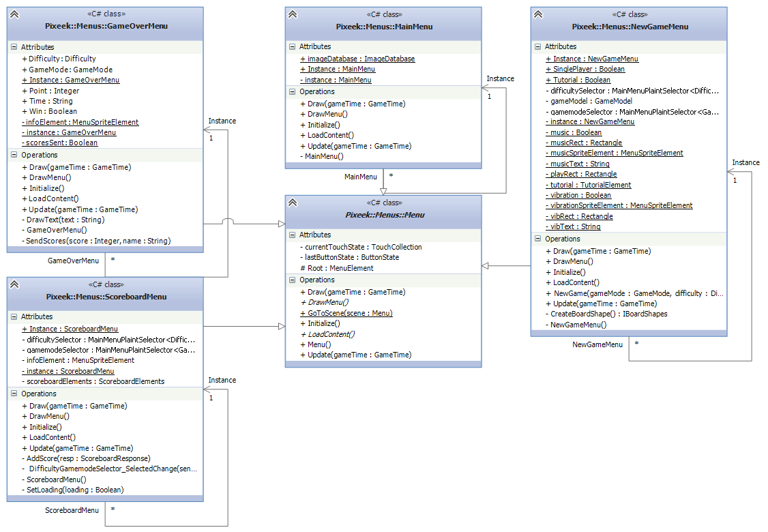Select the SendScores operation in GameOverMenu
Screen dimensions: 768x532
100,241
